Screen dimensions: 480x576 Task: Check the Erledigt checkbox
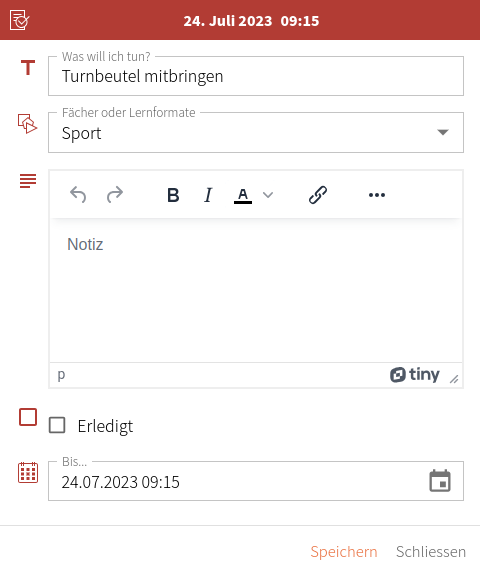click(57, 425)
